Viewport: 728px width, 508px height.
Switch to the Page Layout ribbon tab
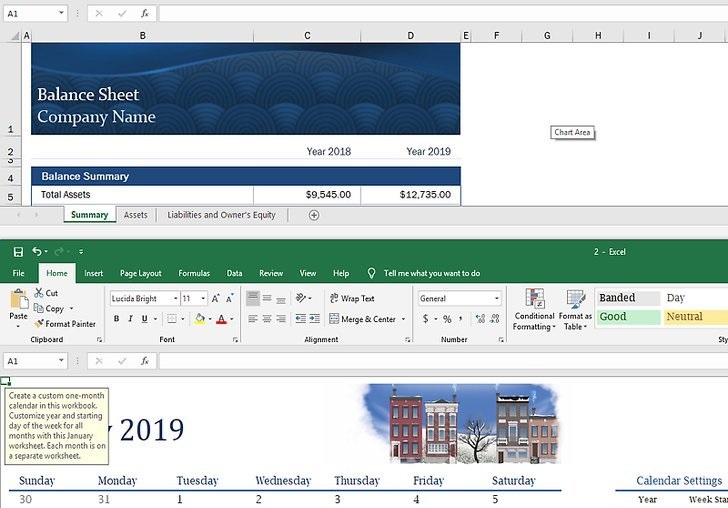click(141, 273)
